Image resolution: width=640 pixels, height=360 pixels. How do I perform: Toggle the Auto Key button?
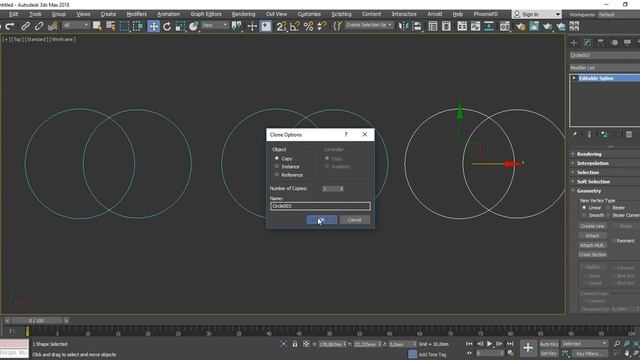pos(549,344)
